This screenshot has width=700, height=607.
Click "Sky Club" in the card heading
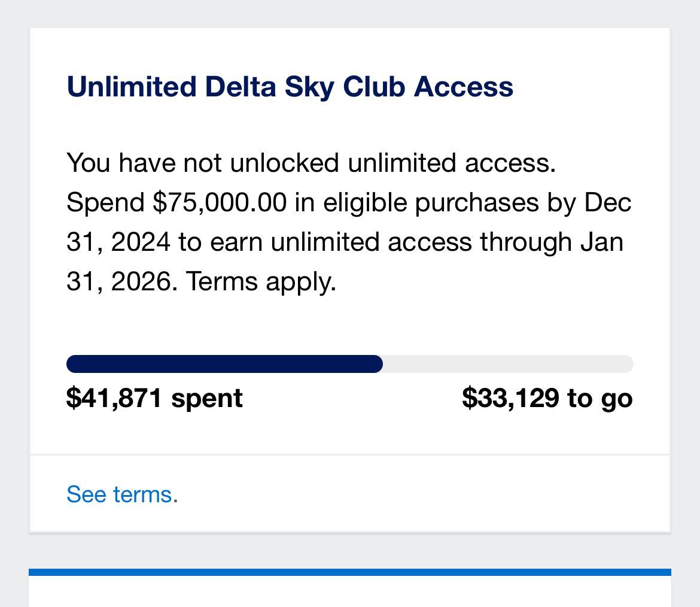click(346, 86)
